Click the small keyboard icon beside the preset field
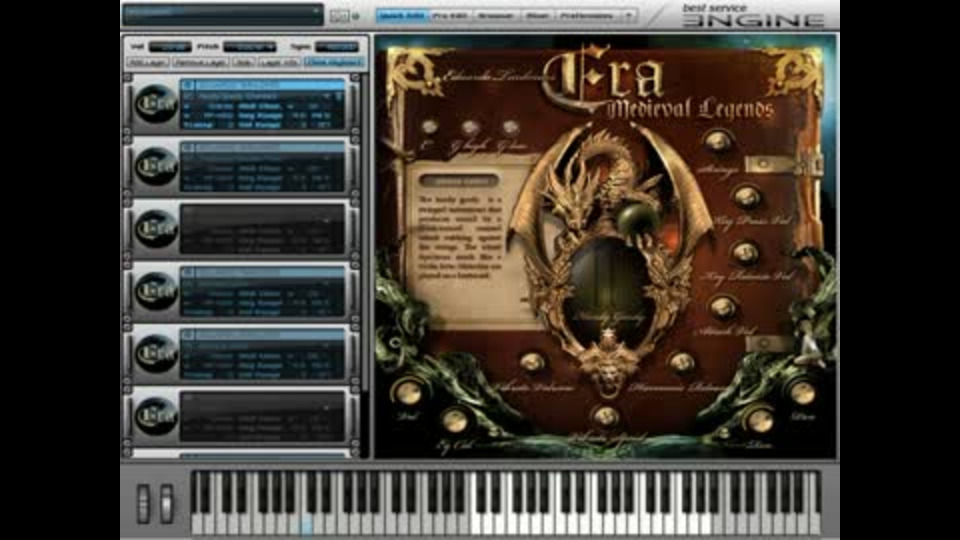Image resolution: width=960 pixels, height=540 pixels. tap(339, 17)
